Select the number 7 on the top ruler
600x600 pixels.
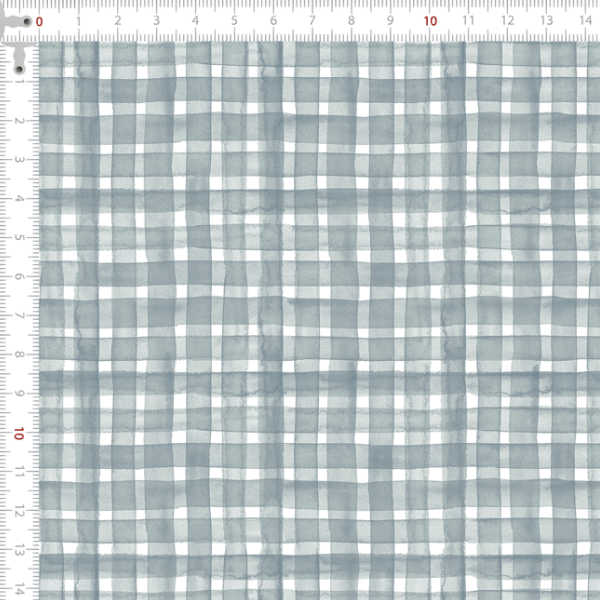312,21
